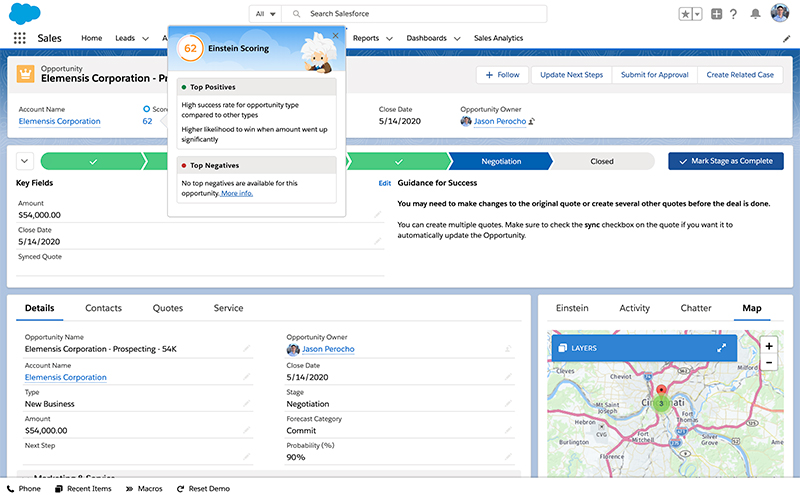Open the Chatter tab
800x500 pixels.
(x=696, y=308)
